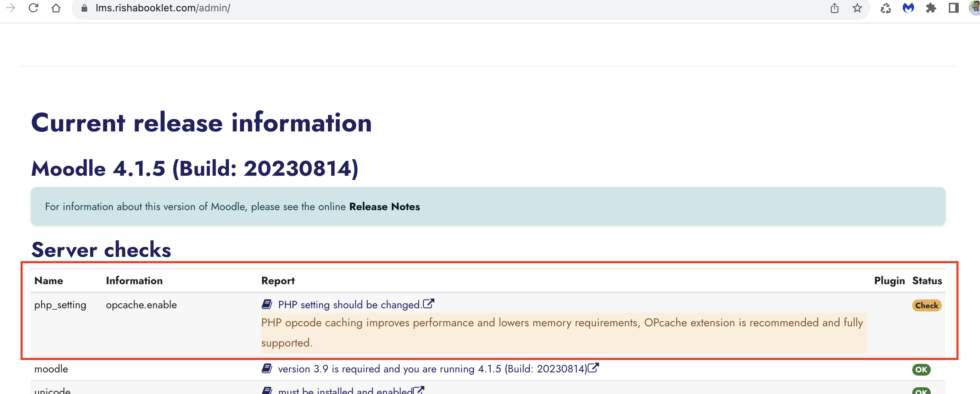This screenshot has width=980, height=394.
Task: Open the Extensions puzzle-piece menu
Action: (931, 8)
